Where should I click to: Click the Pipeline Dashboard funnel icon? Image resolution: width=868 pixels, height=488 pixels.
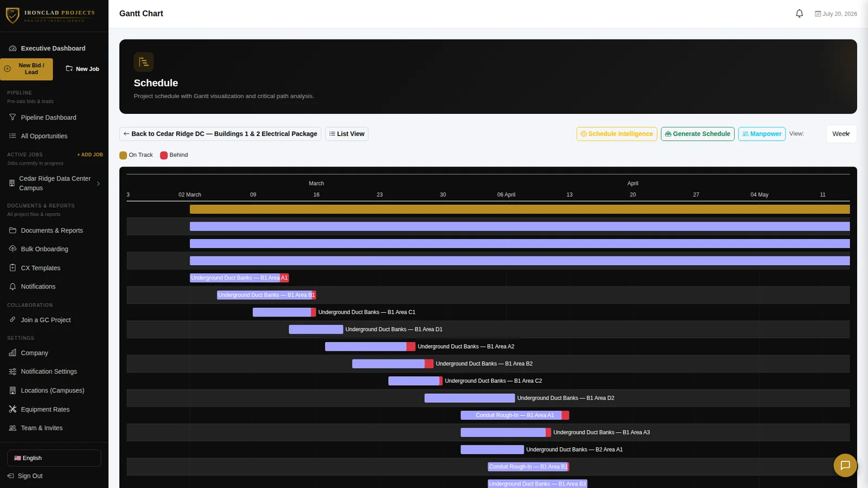pos(12,117)
